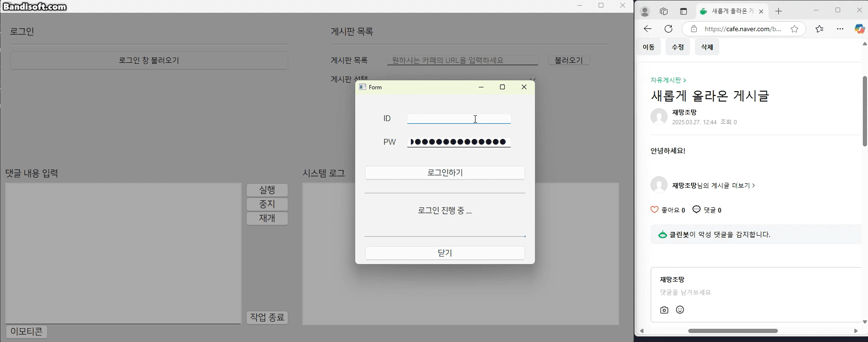Click the 시스템 로그 output area
This screenshot has width=868, height=342.
(460, 254)
